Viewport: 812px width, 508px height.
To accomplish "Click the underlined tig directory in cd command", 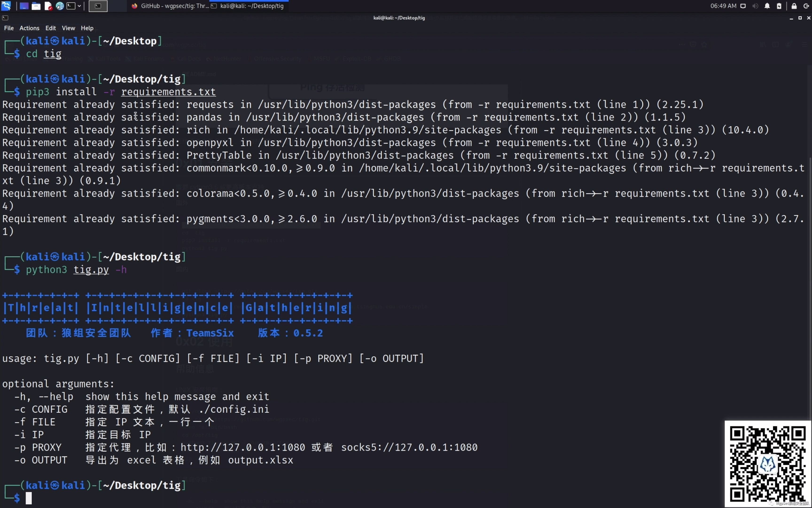I will pyautogui.click(x=53, y=54).
